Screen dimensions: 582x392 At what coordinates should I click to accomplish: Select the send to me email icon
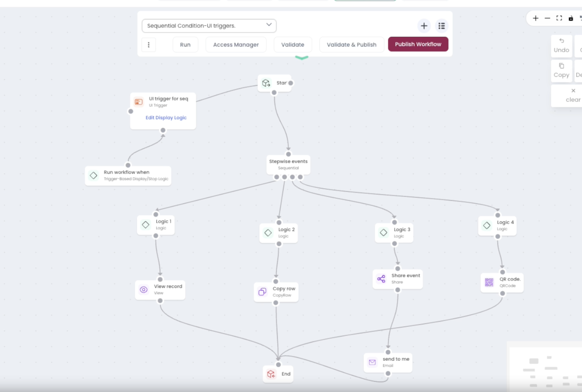372,362
